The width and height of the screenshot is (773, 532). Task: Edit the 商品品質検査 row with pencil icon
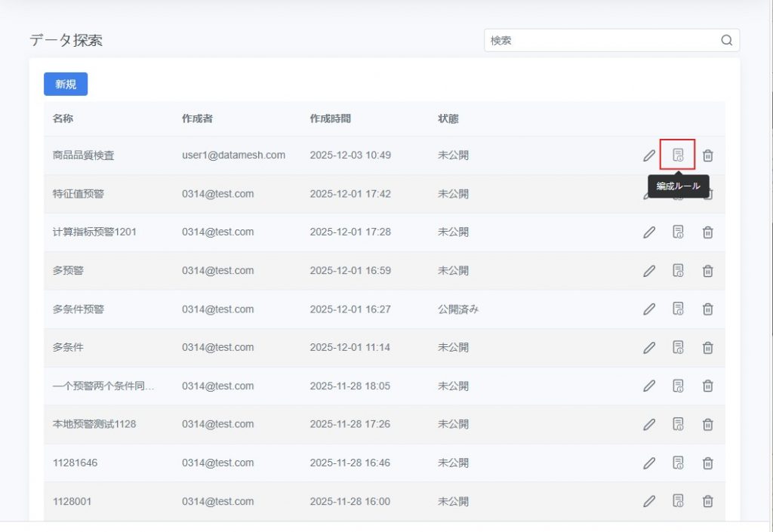649,155
